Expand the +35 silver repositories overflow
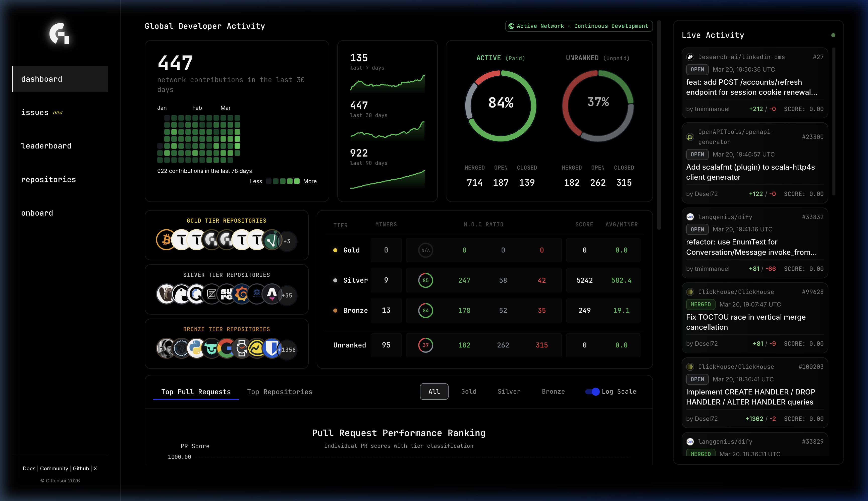Screen dimensions: 868x501 tap(287, 295)
